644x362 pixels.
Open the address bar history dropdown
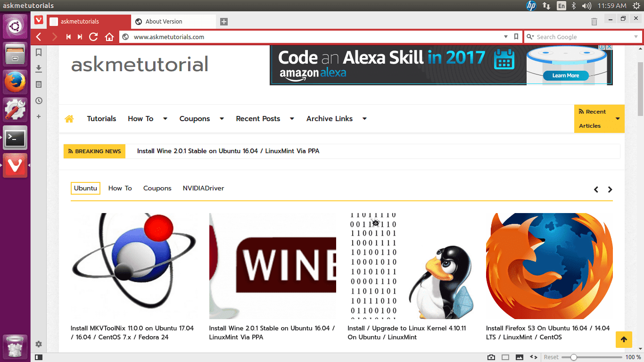(x=506, y=37)
